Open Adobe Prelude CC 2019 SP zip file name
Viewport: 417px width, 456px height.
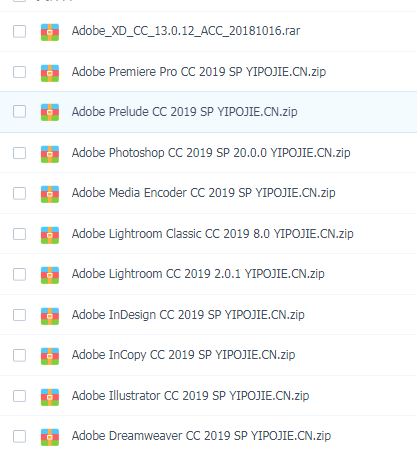[x=184, y=112]
